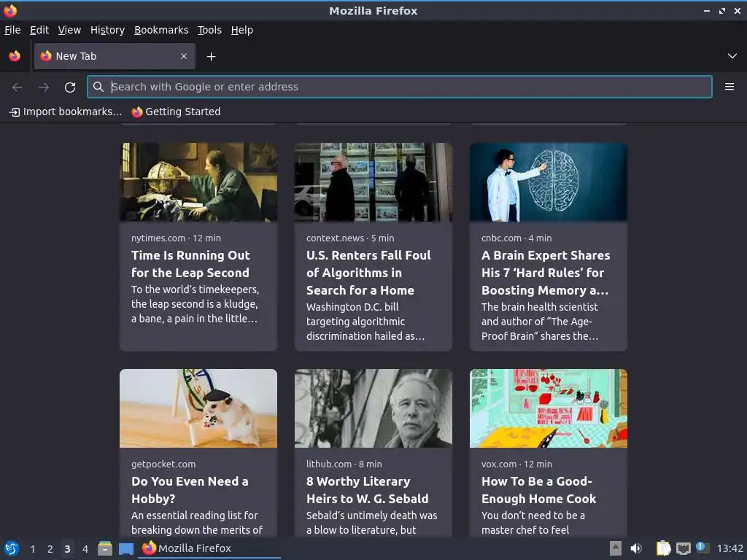This screenshot has height=560, width=747.
Task: Switch to workspace 1 in taskbar
Action: pyautogui.click(x=32, y=549)
